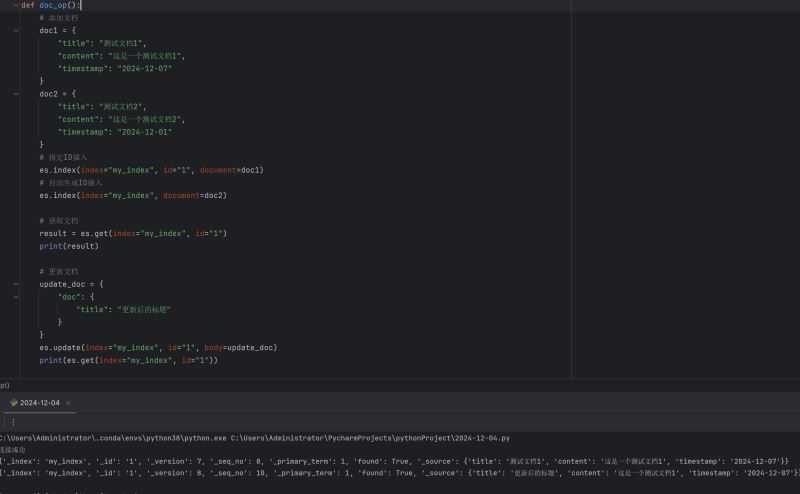Image resolution: width=800 pixels, height=494 pixels.
Task: Collapse the doc2 dictionary fold arrow
Action: click(15, 93)
